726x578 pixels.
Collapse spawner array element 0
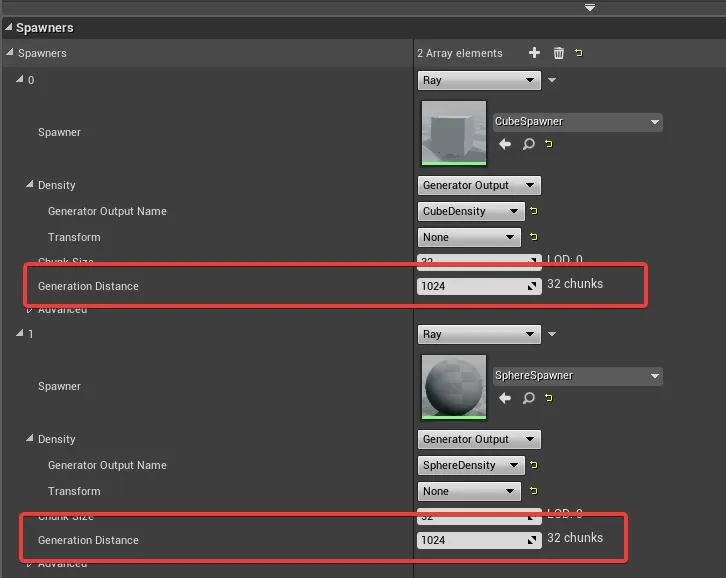click(19, 80)
